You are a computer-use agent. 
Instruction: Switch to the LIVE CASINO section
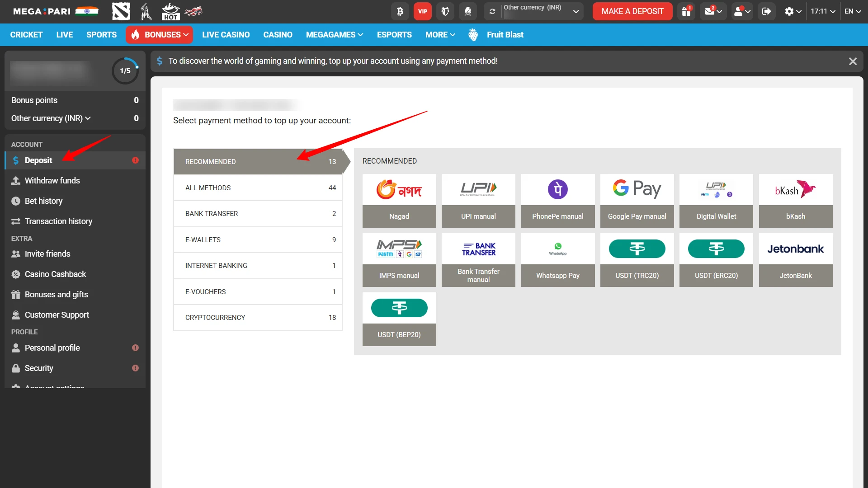pyautogui.click(x=226, y=34)
